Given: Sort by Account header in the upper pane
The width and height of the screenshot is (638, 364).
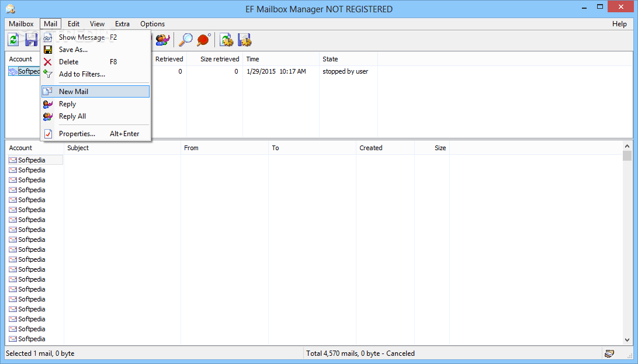Looking at the screenshot, I should pyautogui.click(x=20, y=60).
